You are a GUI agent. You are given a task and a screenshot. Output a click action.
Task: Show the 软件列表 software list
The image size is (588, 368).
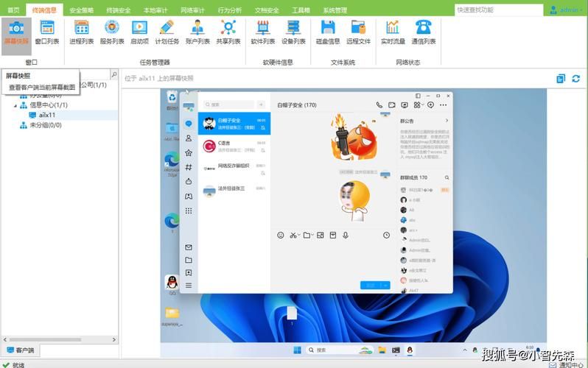263,32
